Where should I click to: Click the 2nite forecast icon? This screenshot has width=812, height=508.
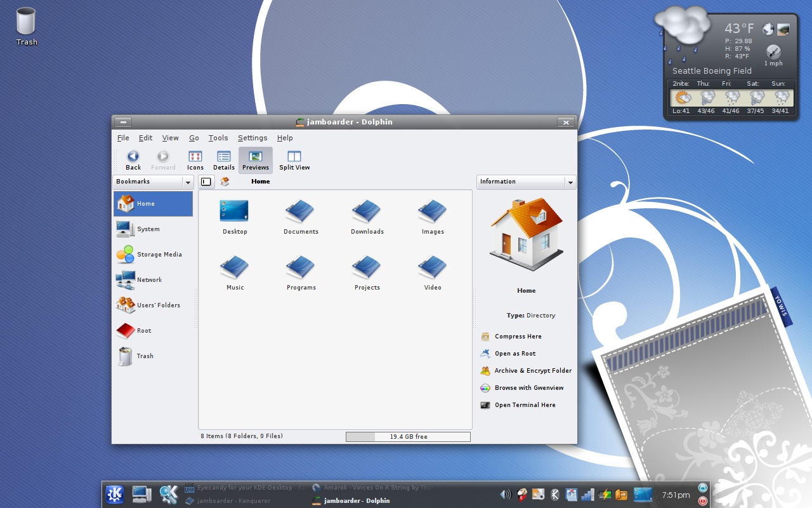coord(683,98)
